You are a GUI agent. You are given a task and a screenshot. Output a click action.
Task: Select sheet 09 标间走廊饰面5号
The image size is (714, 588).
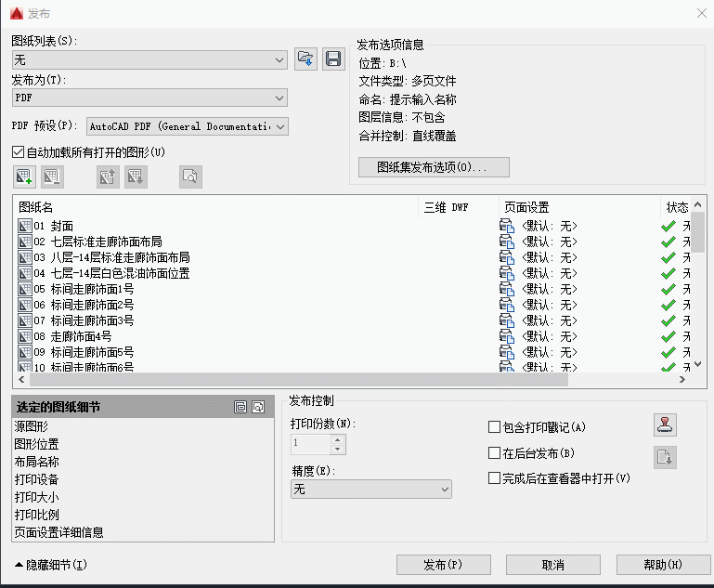(84, 353)
